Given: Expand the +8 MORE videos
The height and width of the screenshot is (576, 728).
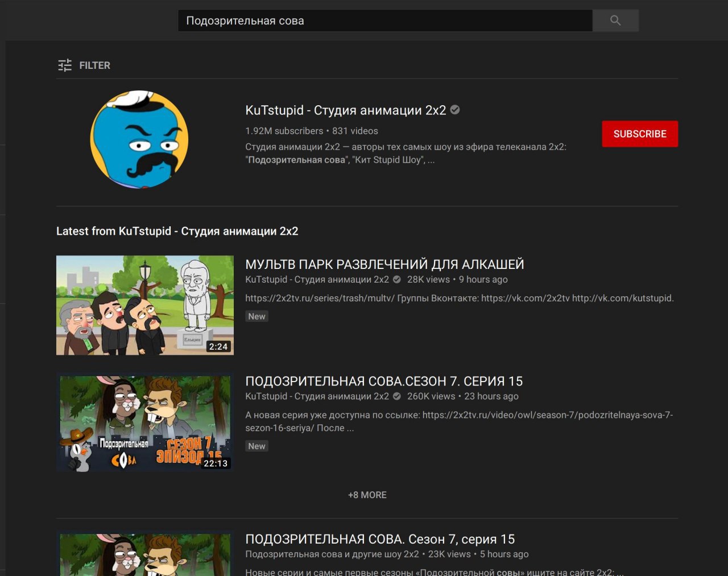Looking at the screenshot, I should 367,495.
